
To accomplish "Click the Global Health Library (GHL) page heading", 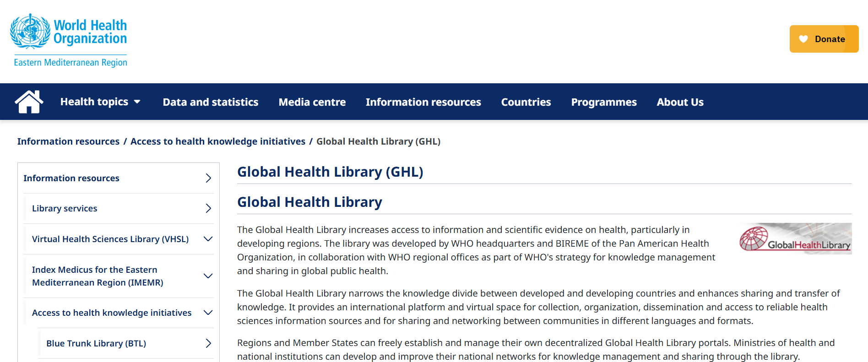I will tap(330, 172).
